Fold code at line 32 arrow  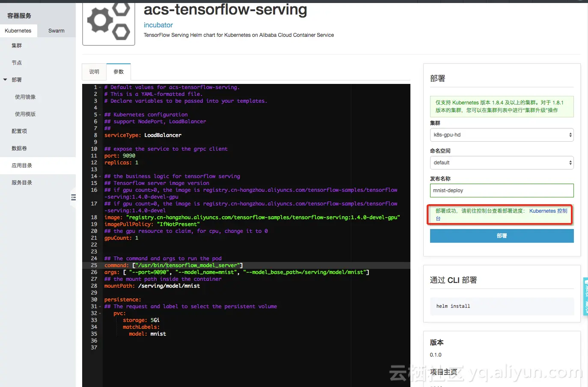tap(100, 313)
